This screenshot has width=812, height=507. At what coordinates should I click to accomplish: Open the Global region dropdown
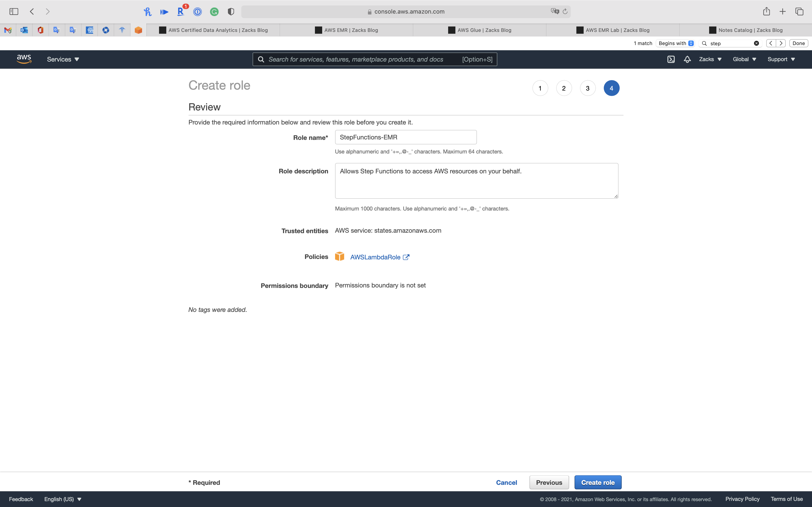coord(744,59)
